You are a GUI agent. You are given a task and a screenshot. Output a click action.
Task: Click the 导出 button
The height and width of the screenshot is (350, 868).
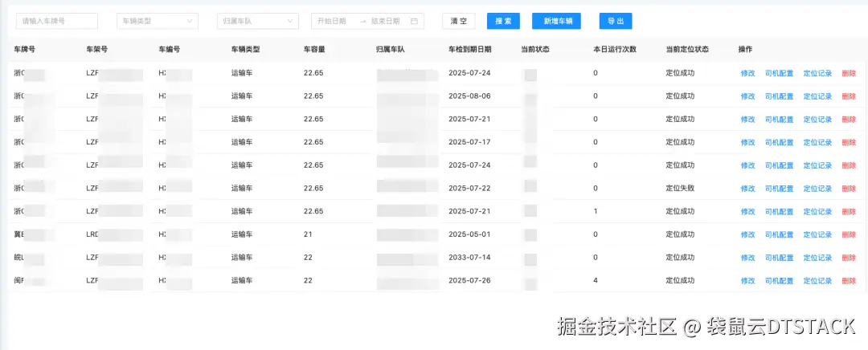pos(616,21)
